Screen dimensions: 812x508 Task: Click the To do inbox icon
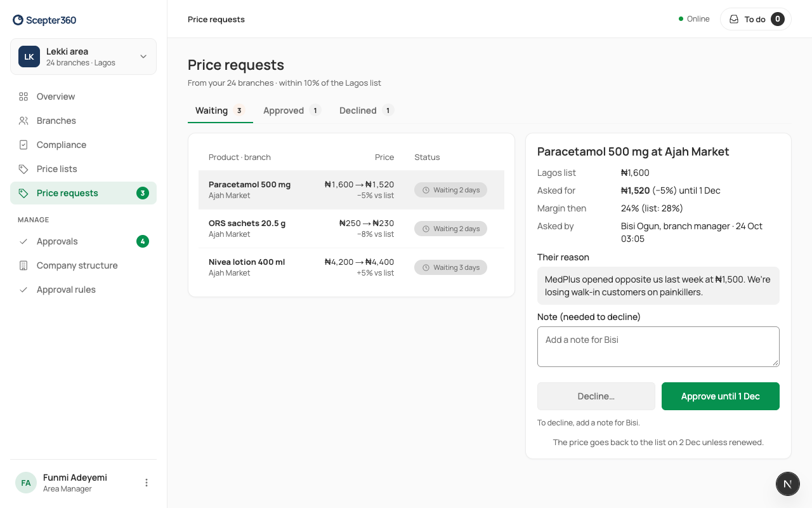(734, 19)
